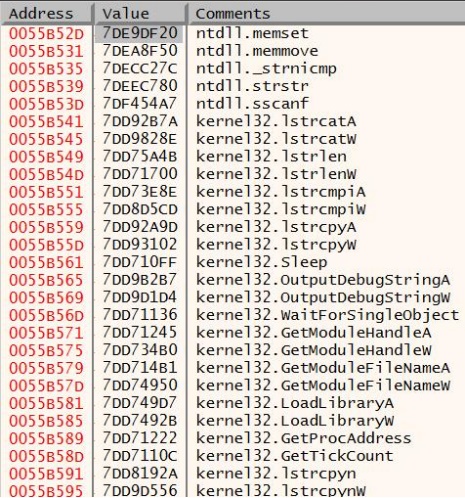Viewport: 465px width, 498px height.
Task: Select value 7DF454A7 for sscanf
Action: click(139, 104)
